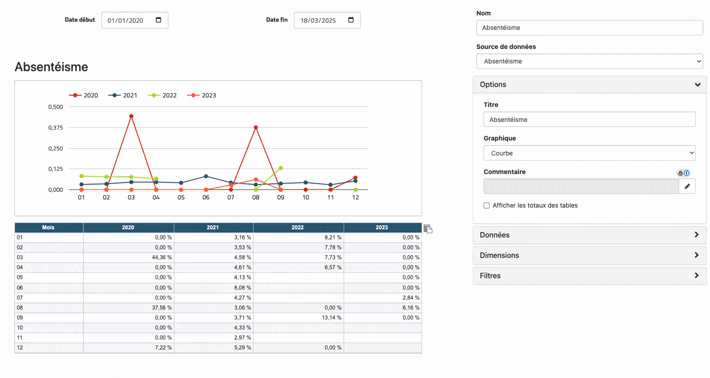Click the pencil edit icon for Commentaire
Image resolution: width=710 pixels, height=378 pixels.
click(x=687, y=186)
